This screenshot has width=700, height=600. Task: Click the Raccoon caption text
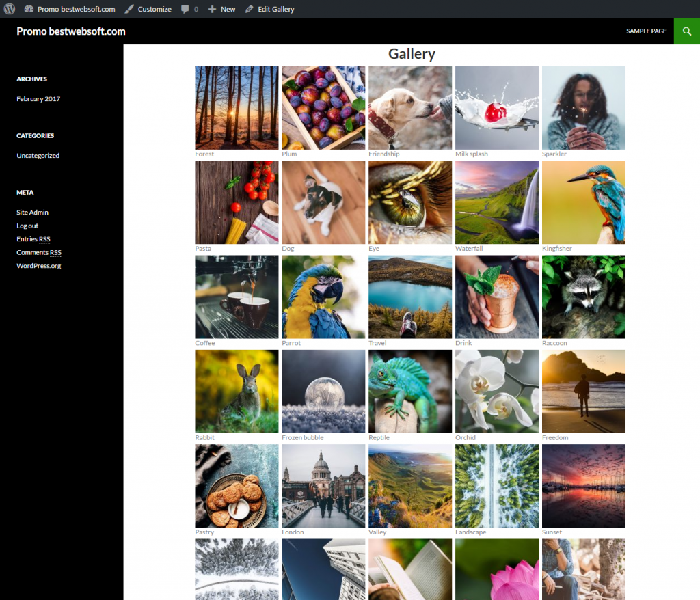pyautogui.click(x=554, y=343)
